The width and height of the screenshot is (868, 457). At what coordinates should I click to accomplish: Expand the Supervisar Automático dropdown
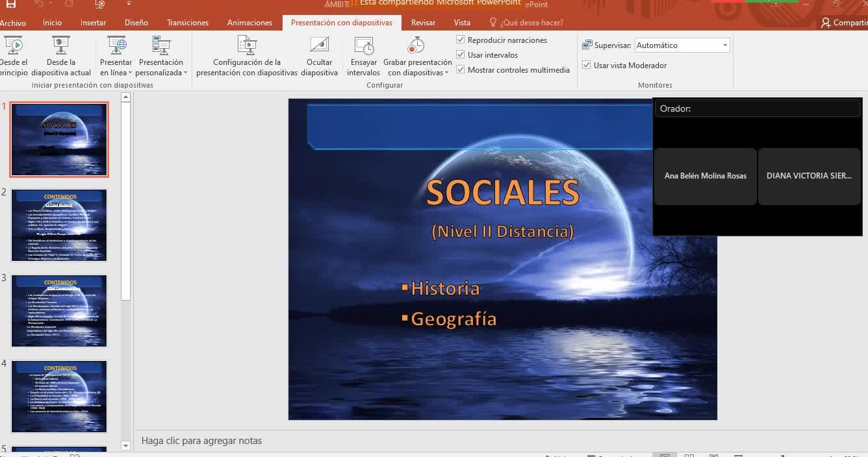[725, 45]
